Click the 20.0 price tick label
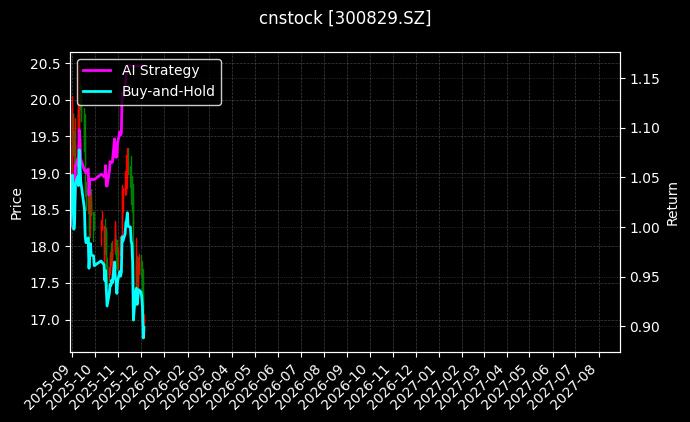The image size is (690, 422). [45, 100]
